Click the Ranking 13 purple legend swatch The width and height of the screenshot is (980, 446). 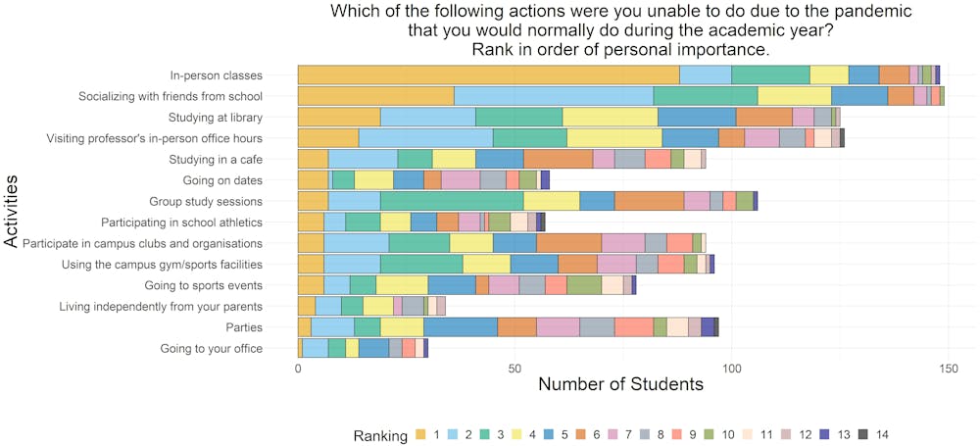pyautogui.click(x=825, y=434)
